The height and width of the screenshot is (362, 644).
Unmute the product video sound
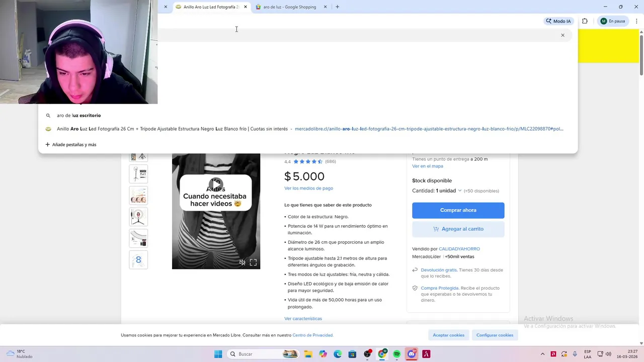[x=242, y=262]
